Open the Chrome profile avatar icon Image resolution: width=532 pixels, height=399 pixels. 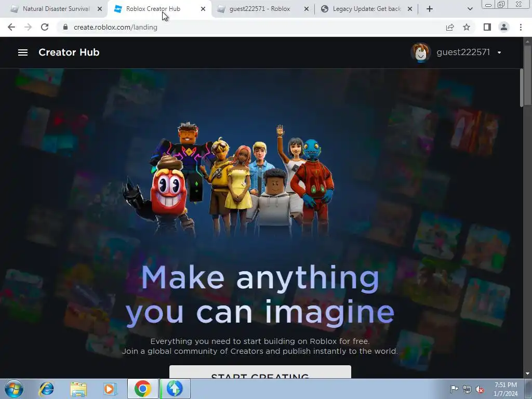pos(504,27)
